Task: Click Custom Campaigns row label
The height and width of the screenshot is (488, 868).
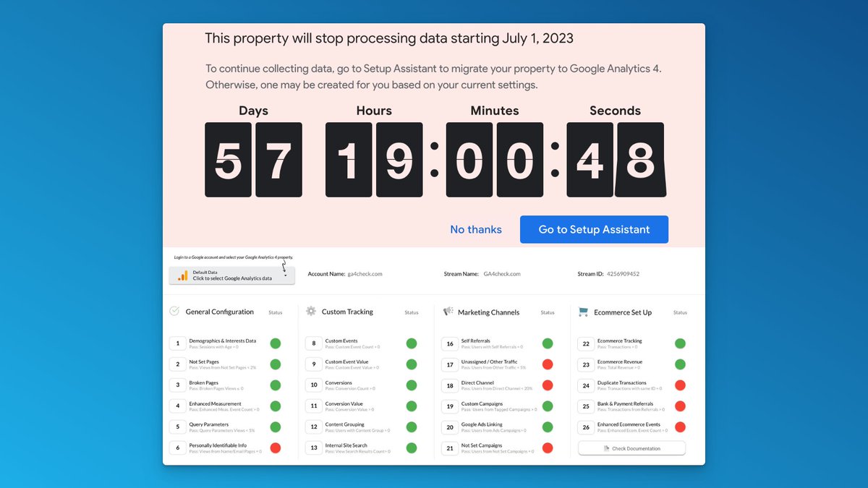Action: (480, 403)
